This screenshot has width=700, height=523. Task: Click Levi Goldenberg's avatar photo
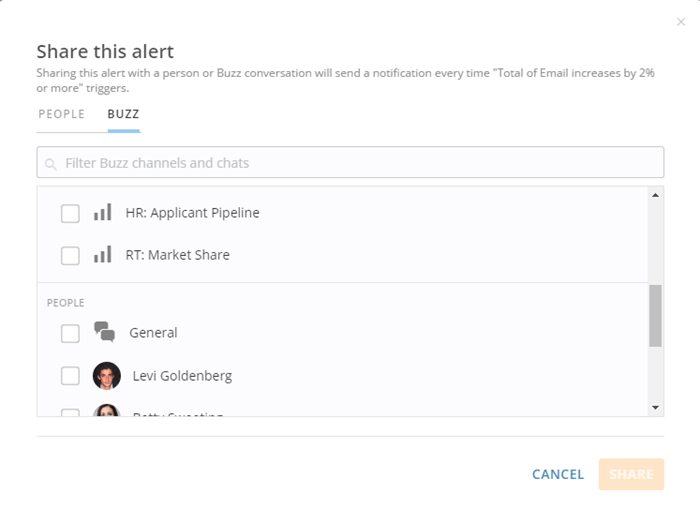106,376
